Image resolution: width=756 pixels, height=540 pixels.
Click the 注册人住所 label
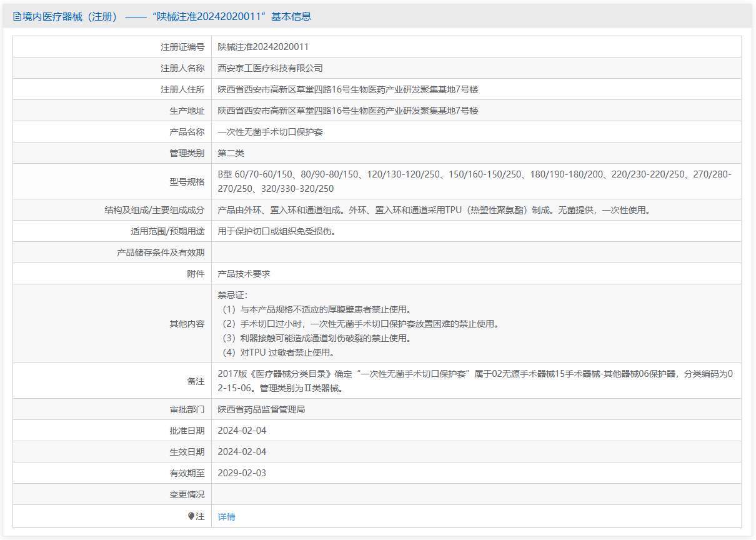point(182,89)
